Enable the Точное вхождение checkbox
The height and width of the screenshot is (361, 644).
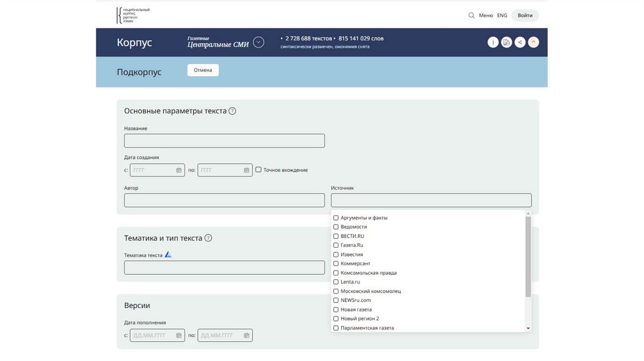click(x=258, y=170)
